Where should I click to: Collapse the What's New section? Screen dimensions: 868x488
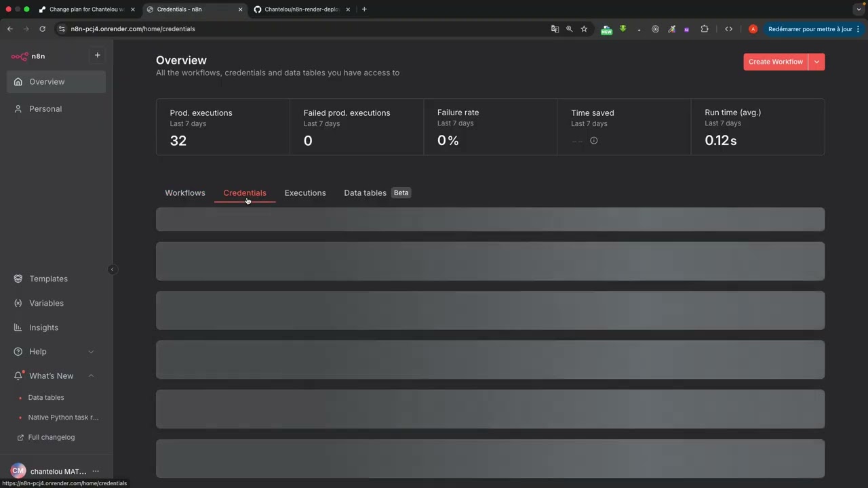pos(91,376)
